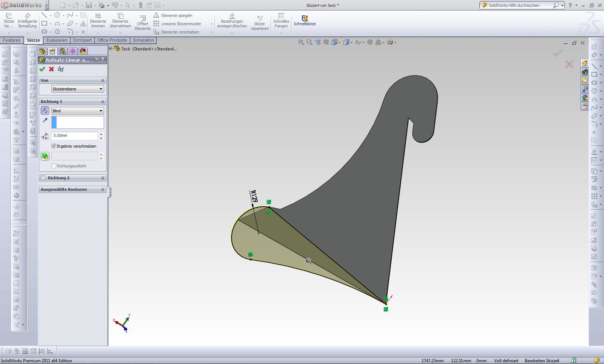Screen dimensions: 604x364
Task: Select the Circle sketch tool
Action: point(57,15)
